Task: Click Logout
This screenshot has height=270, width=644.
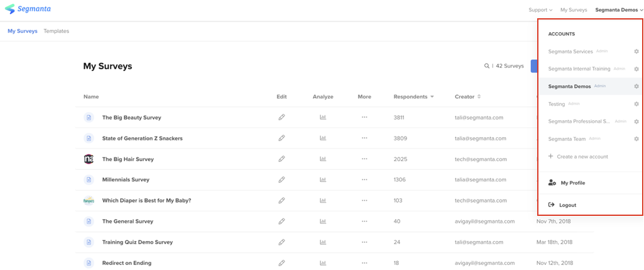Action: (x=562, y=205)
